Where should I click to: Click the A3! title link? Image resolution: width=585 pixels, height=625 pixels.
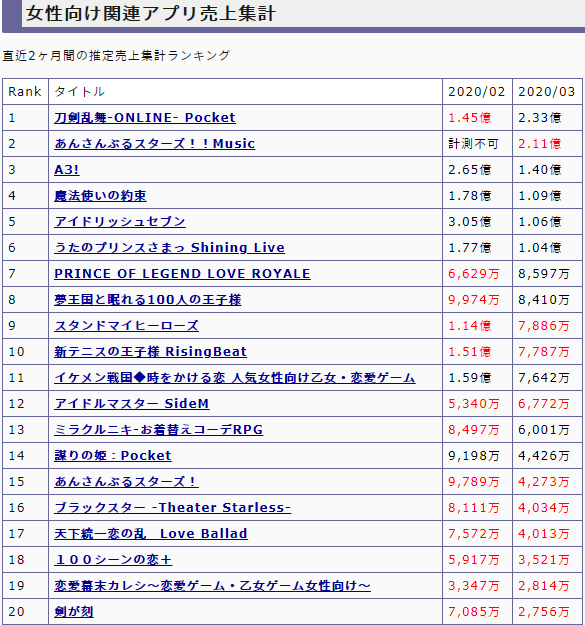pos(67,169)
